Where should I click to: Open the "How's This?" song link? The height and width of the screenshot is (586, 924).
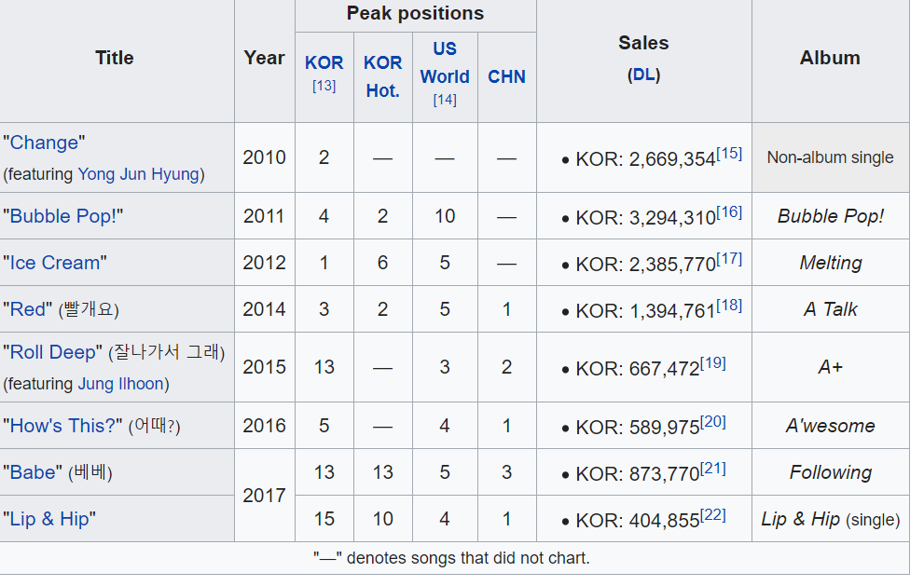click(x=62, y=426)
